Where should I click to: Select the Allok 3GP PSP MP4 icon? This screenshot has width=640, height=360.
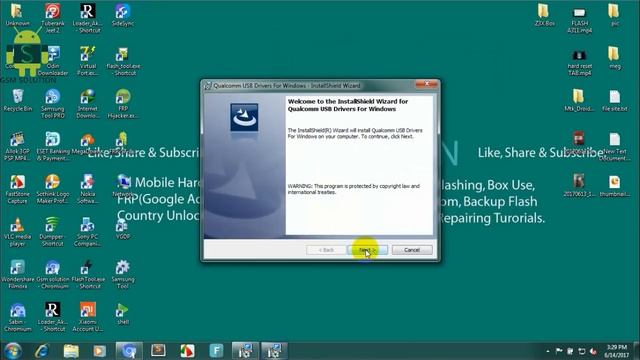tap(18, 147)
